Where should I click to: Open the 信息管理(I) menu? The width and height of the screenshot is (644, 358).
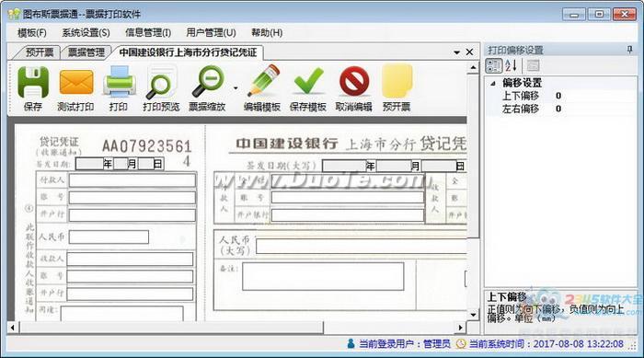pos(148,32)
